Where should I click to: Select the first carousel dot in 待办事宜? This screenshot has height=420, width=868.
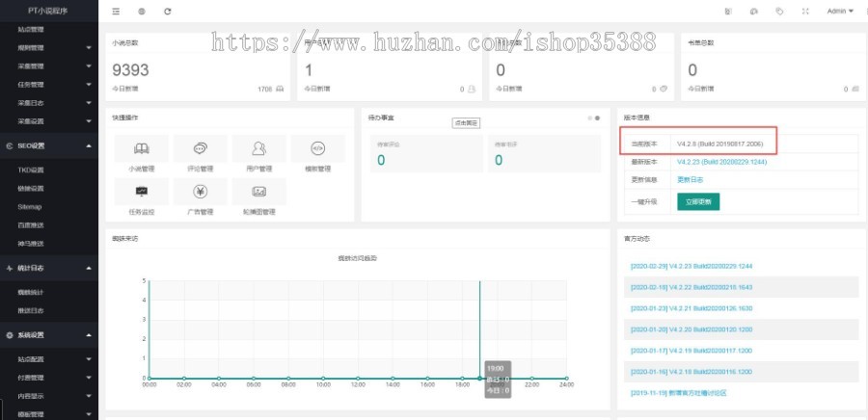[590, 118]
